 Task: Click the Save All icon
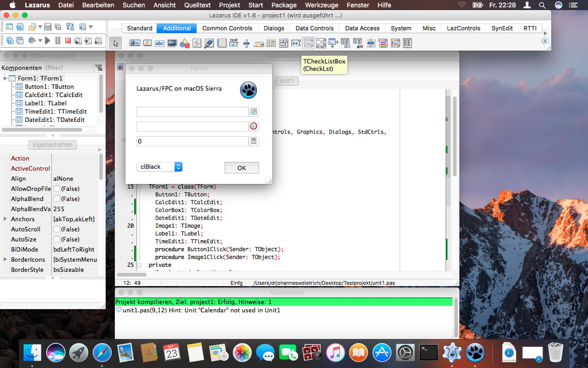tap(58, 27)
